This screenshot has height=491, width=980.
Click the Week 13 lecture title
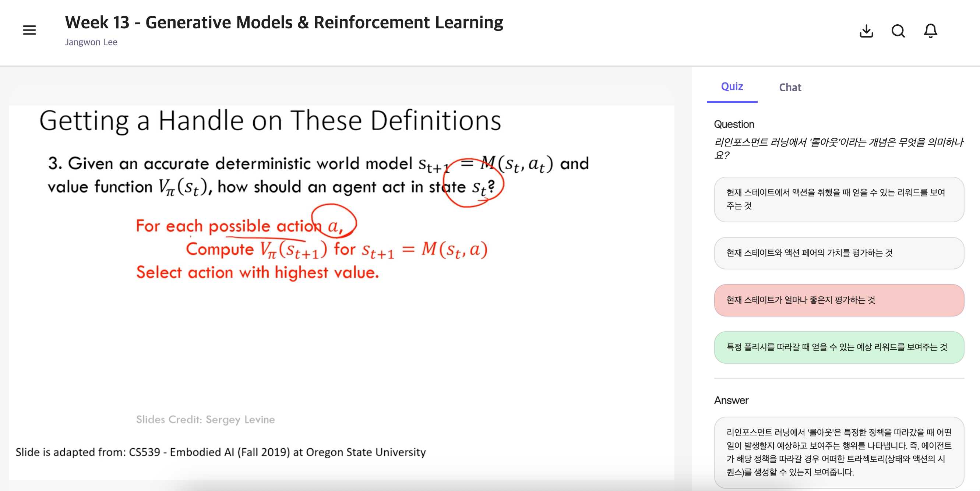tap(284, 22)
